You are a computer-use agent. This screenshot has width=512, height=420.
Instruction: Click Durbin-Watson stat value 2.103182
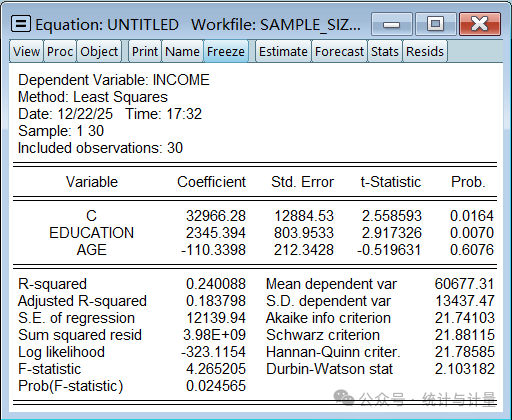click(x=465, y=369)
